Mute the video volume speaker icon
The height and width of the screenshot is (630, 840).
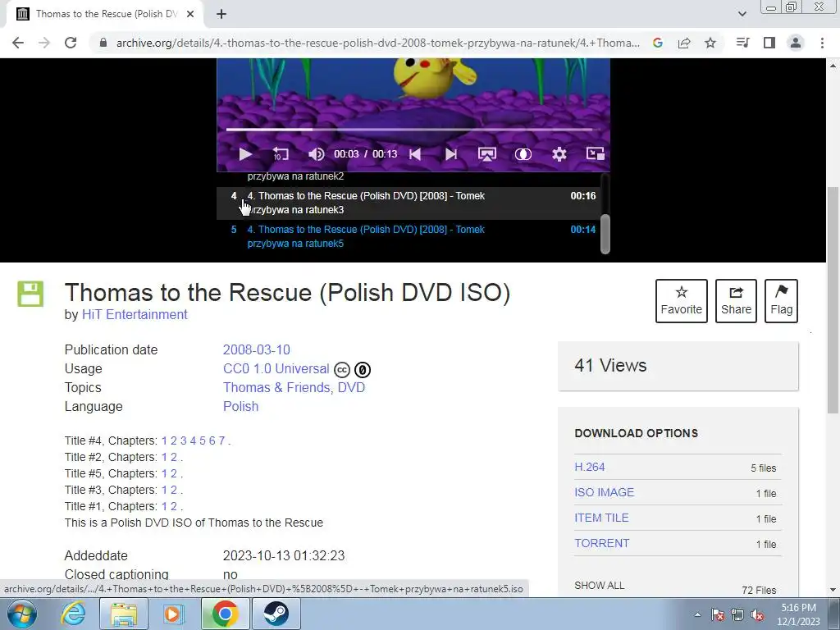[x=316, y=154]
